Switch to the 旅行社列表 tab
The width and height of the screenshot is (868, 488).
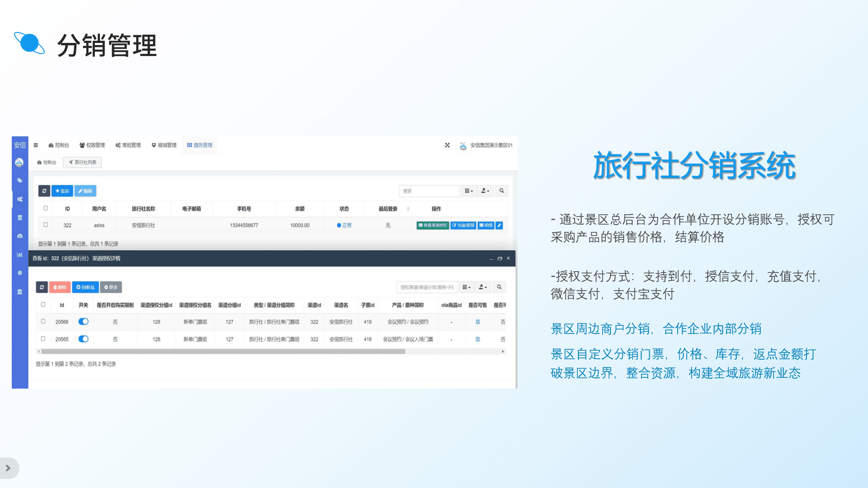(x=83, y=162)
